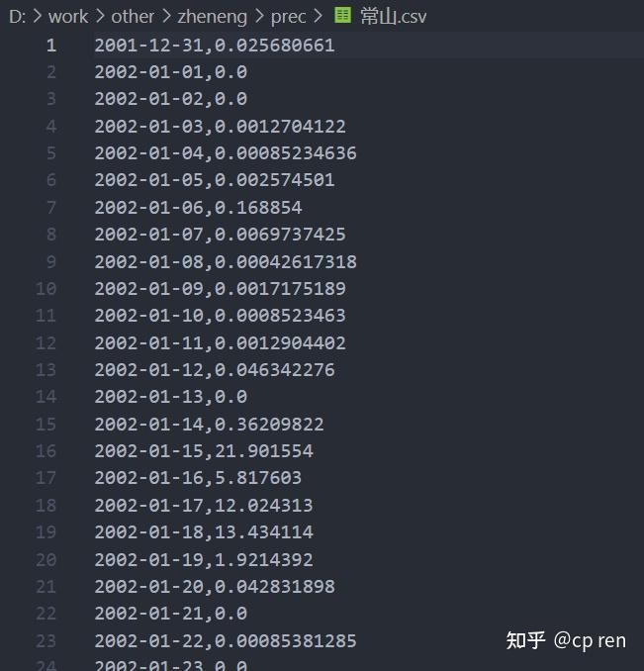The height and width of the screenshot is (671, 644).
Task: Click the 知乎 @cp ren watermark
Action: [x=566, y=640]
